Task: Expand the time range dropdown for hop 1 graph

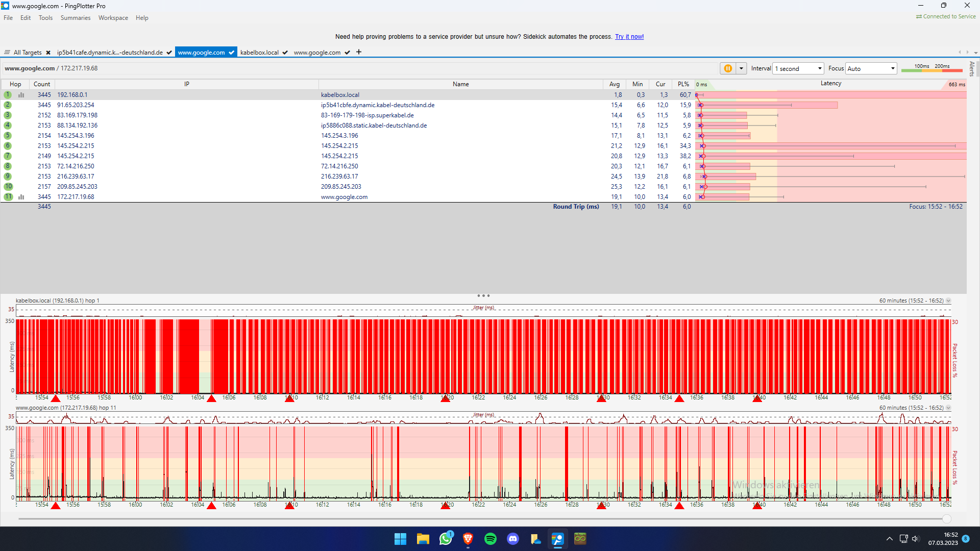Action: [948, 300]
